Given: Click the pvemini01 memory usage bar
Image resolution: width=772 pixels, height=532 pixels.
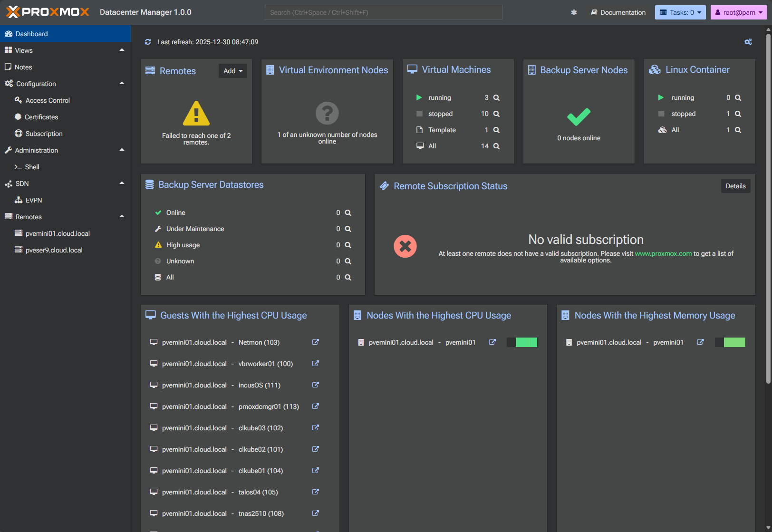Looking at the screenshot, I should click(x=730, y=342).
